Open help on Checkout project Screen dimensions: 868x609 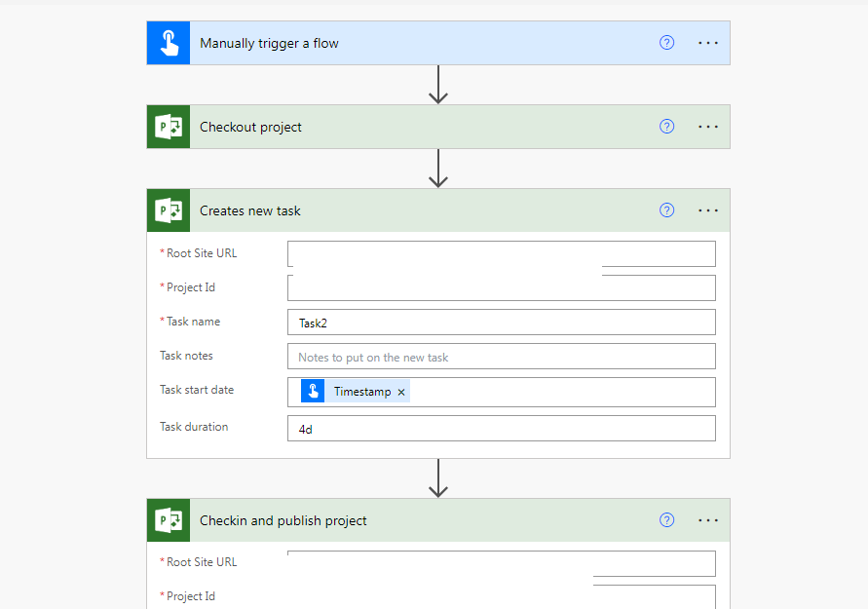[x=666, y=127]
